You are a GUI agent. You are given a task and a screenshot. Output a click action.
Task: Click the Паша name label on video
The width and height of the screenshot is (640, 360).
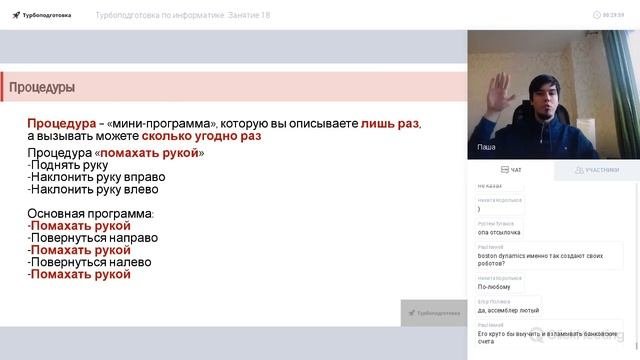486,147
